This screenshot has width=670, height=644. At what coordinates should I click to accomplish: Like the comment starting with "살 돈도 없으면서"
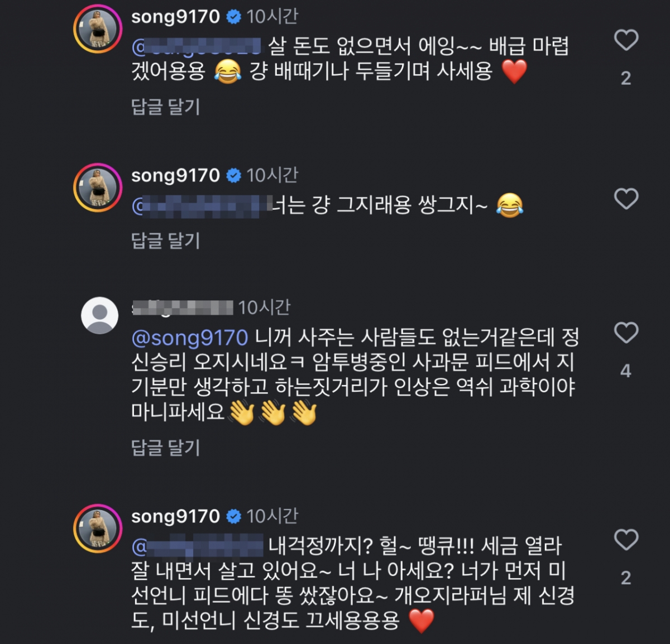click(x=626, y=40)
